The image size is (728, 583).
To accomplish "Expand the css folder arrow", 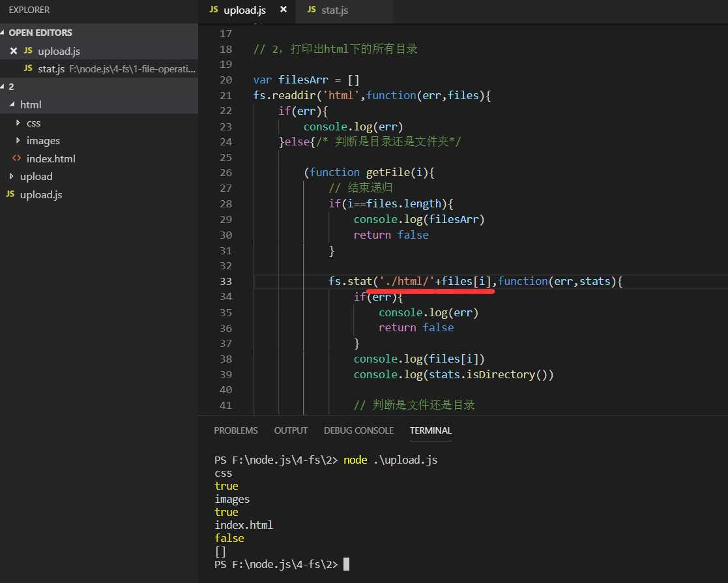I will click(18, 123).
